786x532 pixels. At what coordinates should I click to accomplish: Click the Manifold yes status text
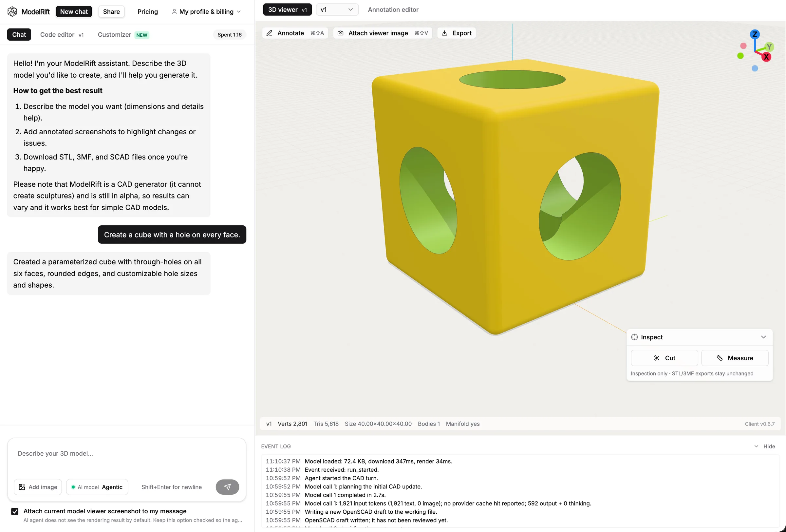(463, 424)
